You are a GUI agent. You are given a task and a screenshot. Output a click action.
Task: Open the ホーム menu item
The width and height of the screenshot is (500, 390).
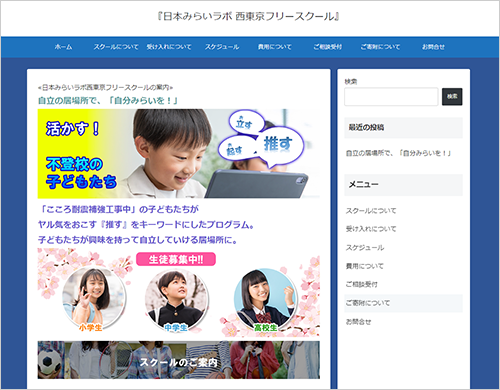[63, 47]
